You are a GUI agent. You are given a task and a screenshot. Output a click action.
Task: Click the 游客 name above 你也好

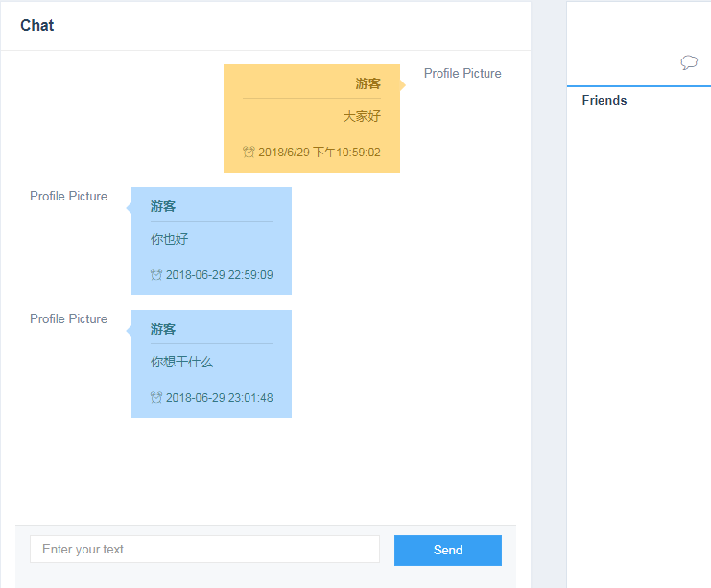pos(163,206)
